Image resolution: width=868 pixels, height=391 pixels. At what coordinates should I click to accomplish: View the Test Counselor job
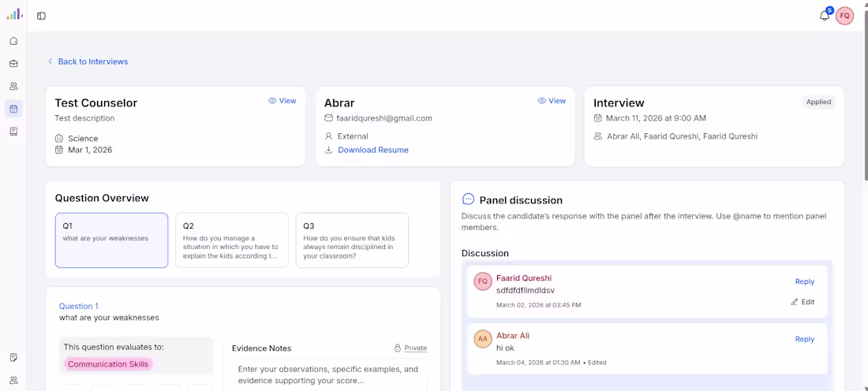(282, 101)
